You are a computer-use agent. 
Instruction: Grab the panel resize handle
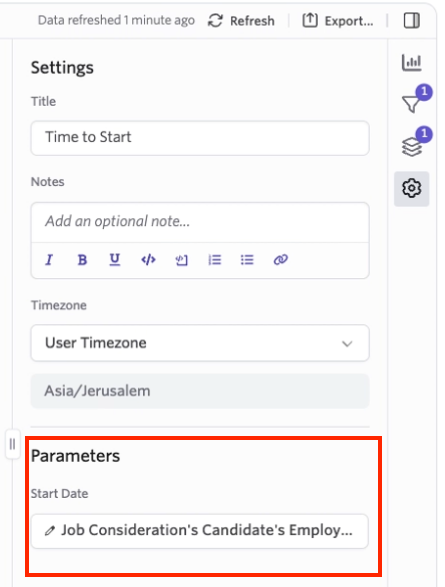(x=12, y=444)
